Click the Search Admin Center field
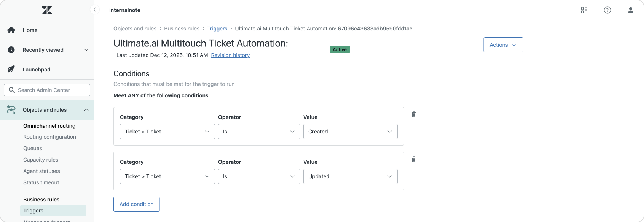The image size is (644, 222). pyautogui.click(x=47, y=90)
